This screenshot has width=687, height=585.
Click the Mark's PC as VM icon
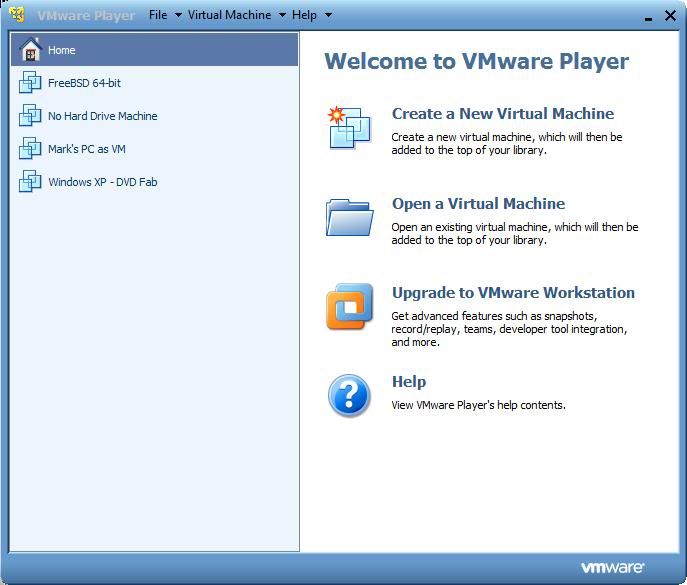coord(30,149)
